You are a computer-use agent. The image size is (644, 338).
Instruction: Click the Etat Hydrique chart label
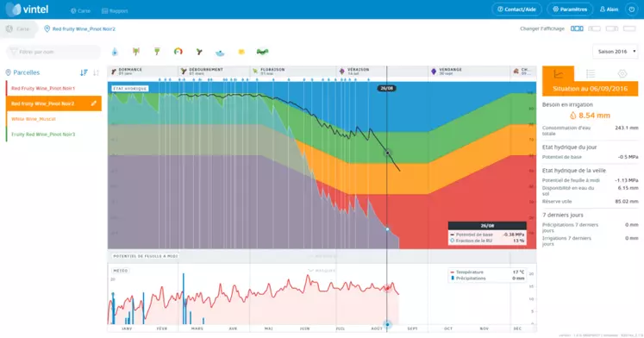click(x=130, y=88)
